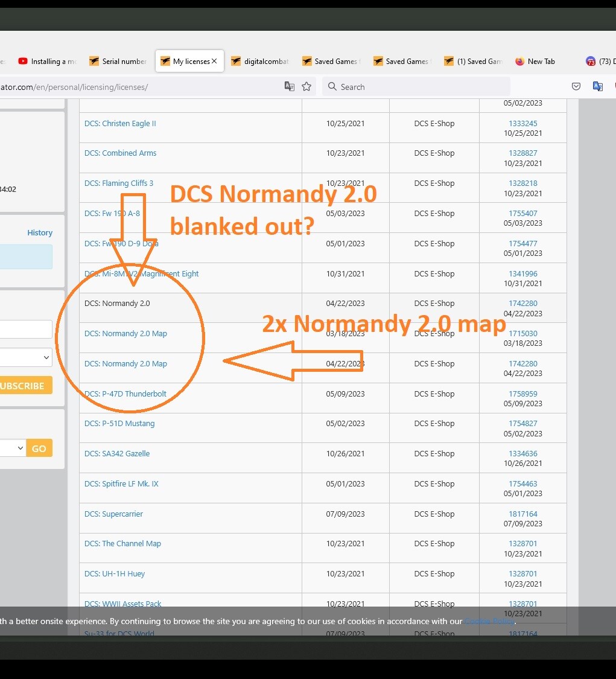616x679 pixels.
Task: Click the 10/26/2021 date in SA342 Gazelle row
Action: (x=346, y=453)
